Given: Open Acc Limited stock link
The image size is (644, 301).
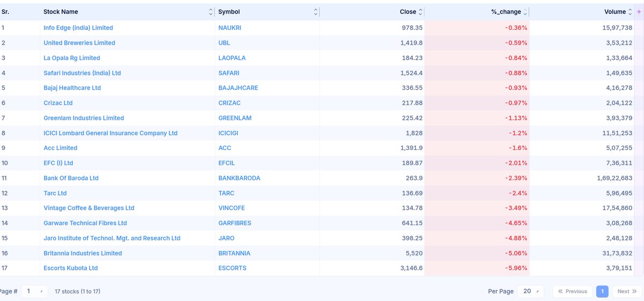Looking at the screenshot, I should pyautogui.click(x=60, y=148).
